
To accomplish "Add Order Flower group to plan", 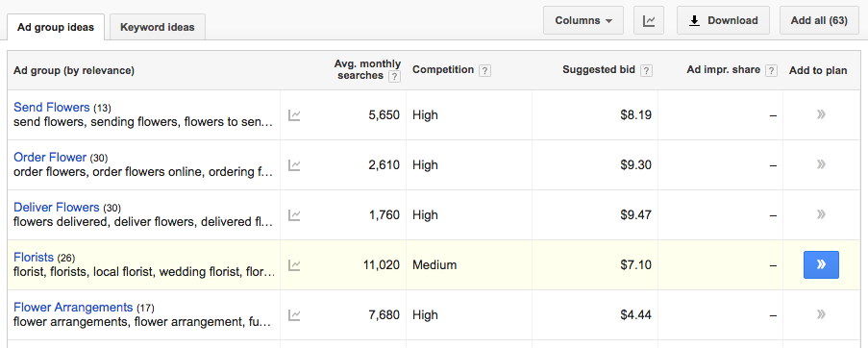I will pyautogui.click(x=821, y=164).
